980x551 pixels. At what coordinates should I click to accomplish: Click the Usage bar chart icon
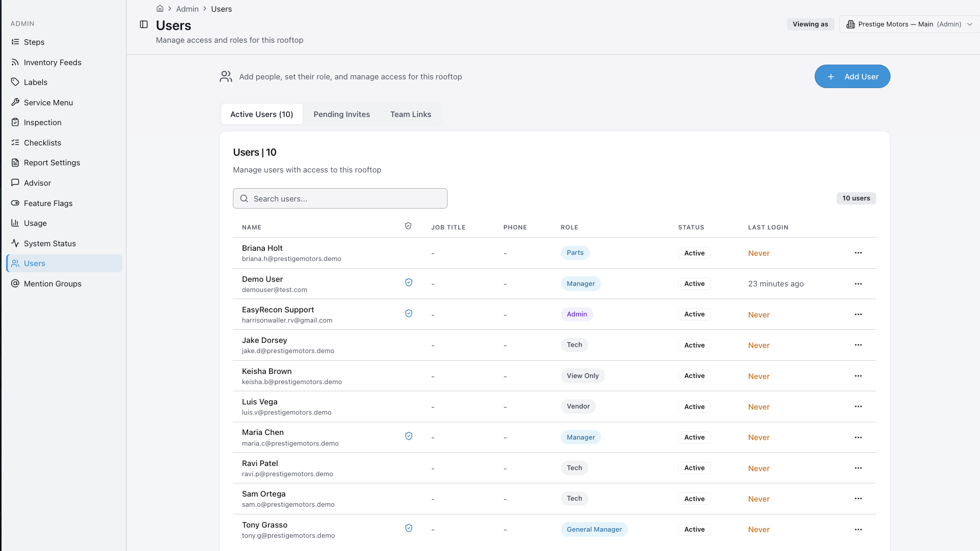[15, 223]
